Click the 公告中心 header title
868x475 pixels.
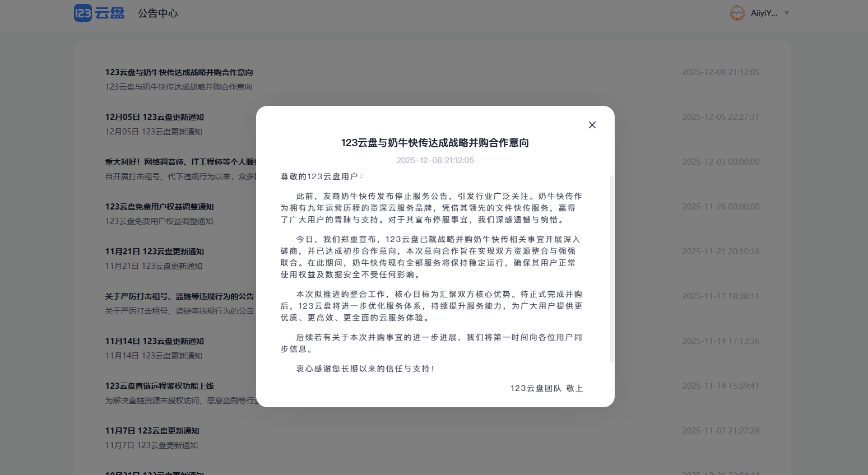pyautogui.click(x=157, y=13)
